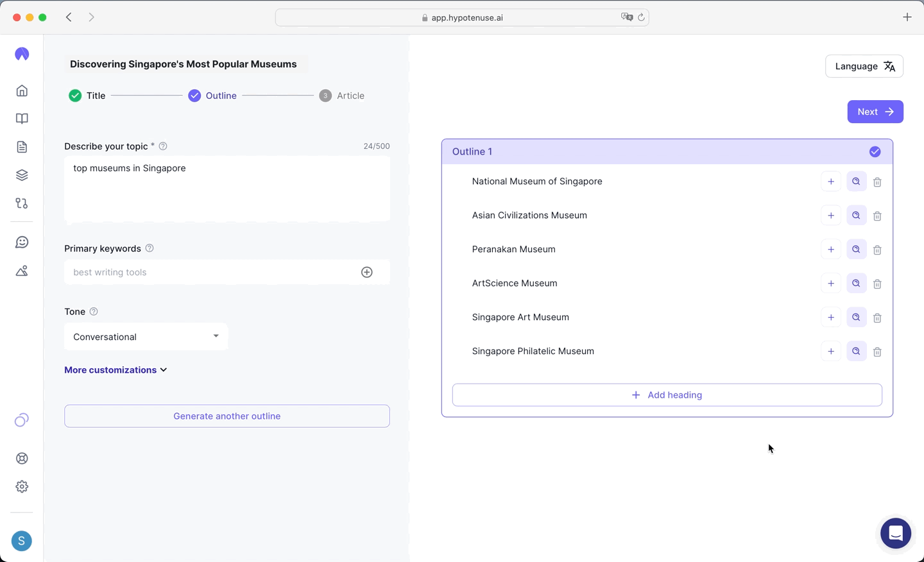Research the Peranakan Museum heading
Screen dimensions: 924x562
[x=856, y=250]
